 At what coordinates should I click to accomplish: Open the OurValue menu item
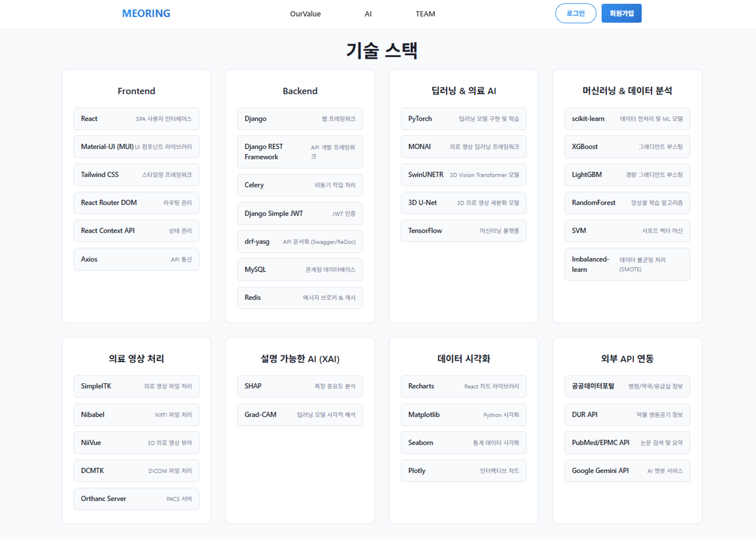[x=305, y=14]
